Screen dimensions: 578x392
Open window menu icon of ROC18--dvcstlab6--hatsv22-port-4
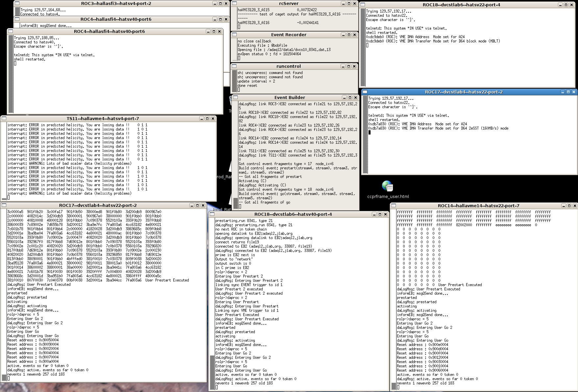coord(363,5)
